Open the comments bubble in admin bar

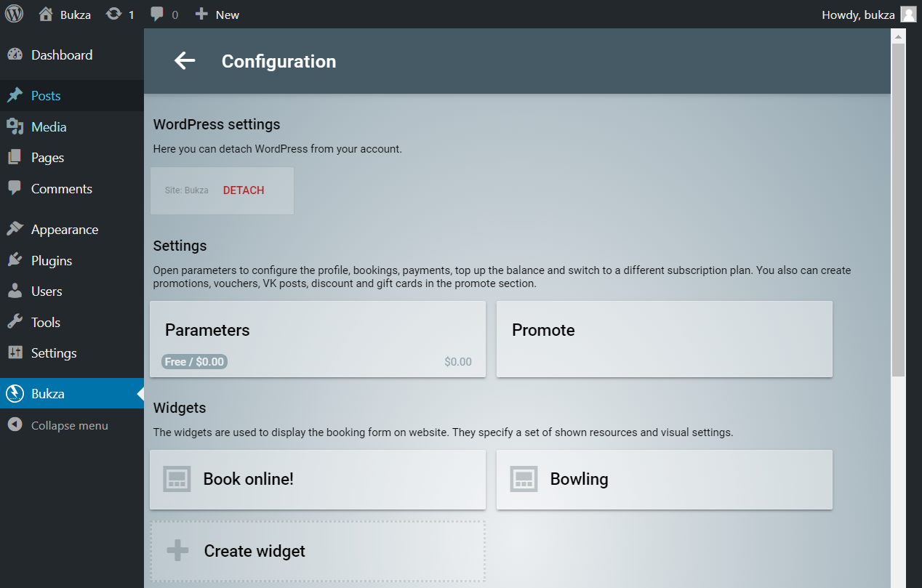tap(157, 14)
